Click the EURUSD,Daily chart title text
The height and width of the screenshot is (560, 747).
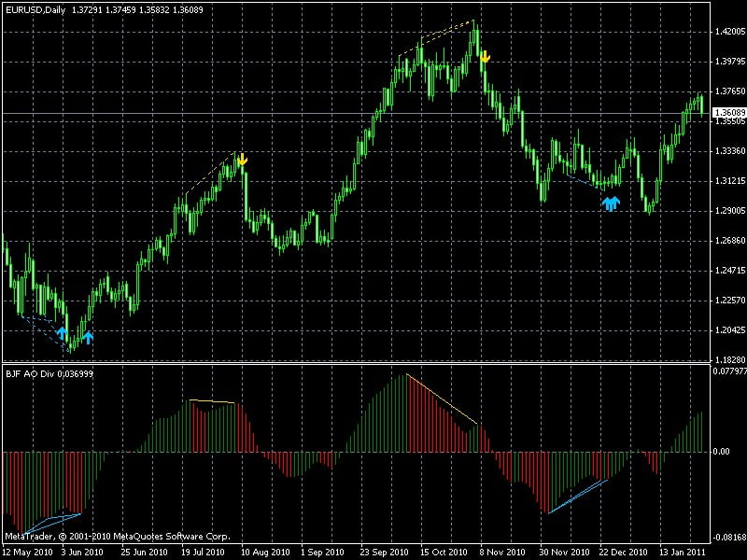click(x=35, y=7)
